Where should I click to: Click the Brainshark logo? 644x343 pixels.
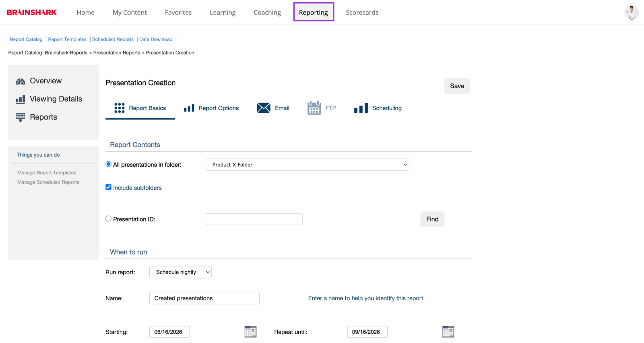tap(32, 12)
